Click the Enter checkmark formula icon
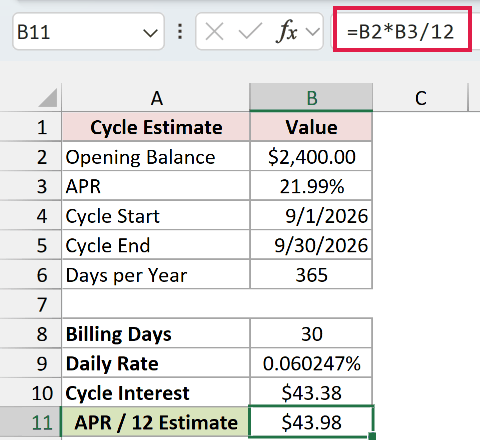 pyautogui.click(x=250, y=32)
